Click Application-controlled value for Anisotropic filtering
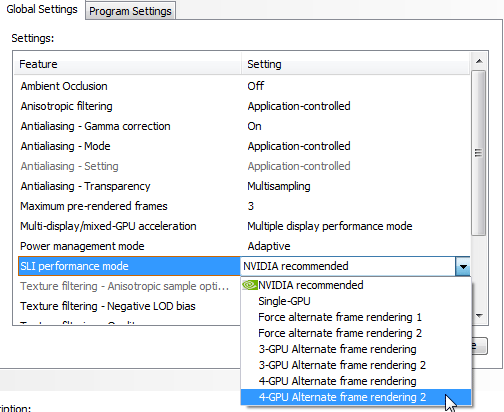This screenshot has width=504, height=412. coord(299,106)
